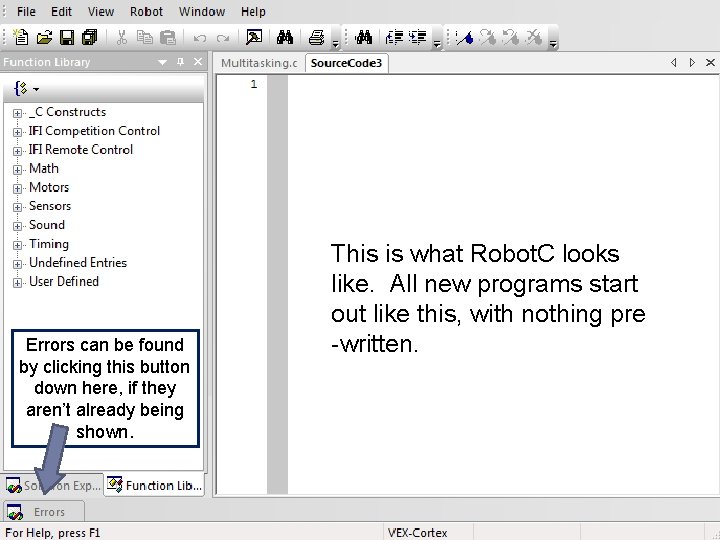The height and width of the screenshot is (540, 720).
Task: Click the clear all bookmarks icon
Action: tap(534, 37)
